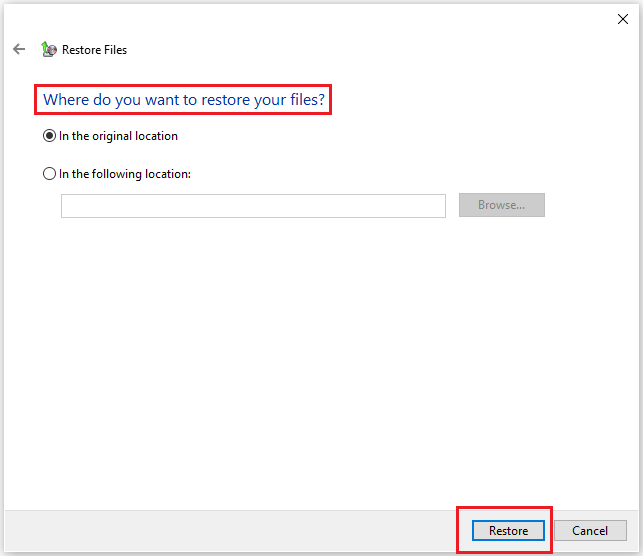Click the 'In the following location:' label text
This screenshot has width=643, height=556.
(124, 174)
